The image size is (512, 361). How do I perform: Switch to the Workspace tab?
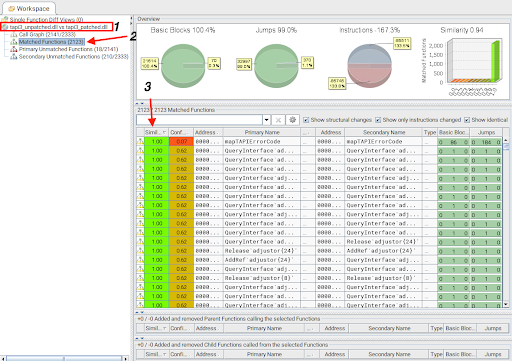tap(29, 8)
